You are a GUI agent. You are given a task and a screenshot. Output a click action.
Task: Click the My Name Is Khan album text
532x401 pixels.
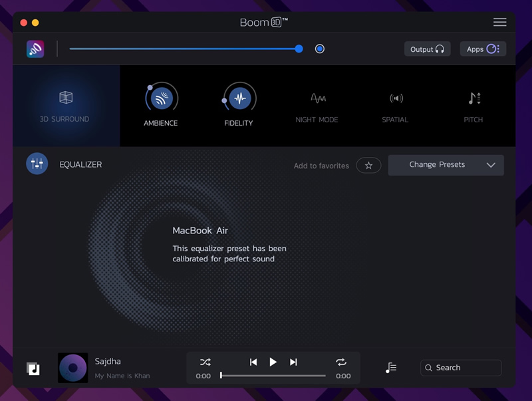pos(122,376)
